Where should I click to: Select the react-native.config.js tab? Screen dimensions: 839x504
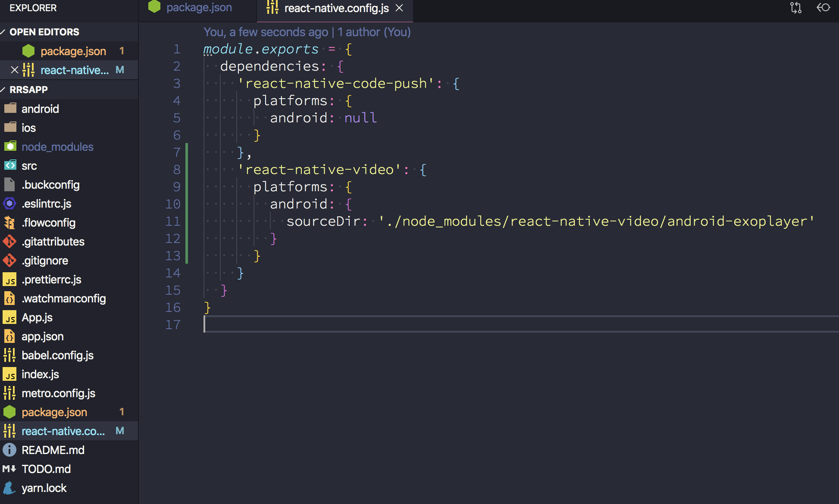[x=336, y=7]
